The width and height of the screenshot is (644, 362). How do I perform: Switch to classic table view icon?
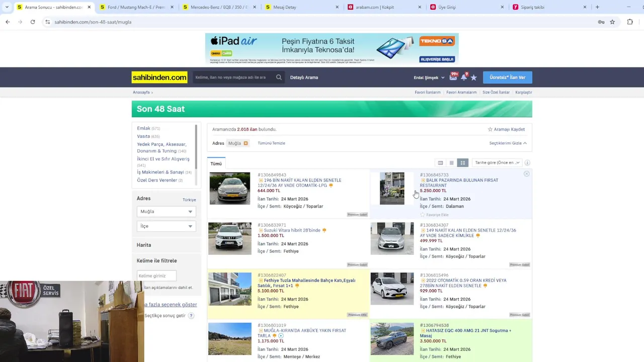[440, 163]
